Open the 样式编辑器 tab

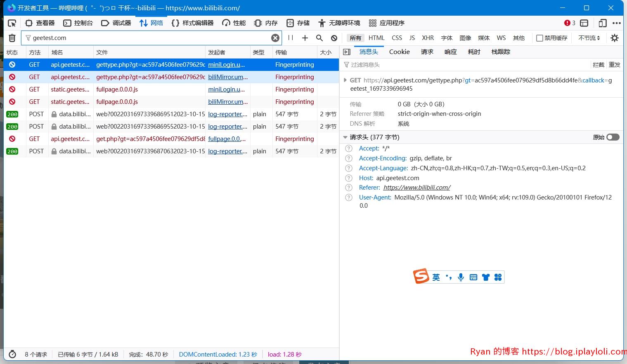tap(193, 23)
